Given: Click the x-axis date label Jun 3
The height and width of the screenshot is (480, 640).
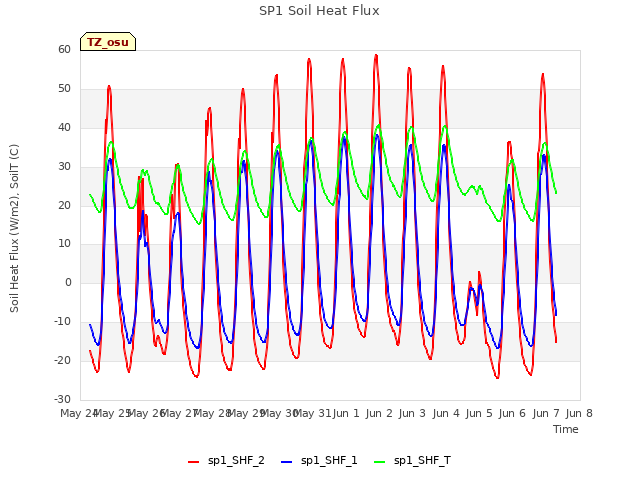Looking at the screenshot, I should [412, 413].
